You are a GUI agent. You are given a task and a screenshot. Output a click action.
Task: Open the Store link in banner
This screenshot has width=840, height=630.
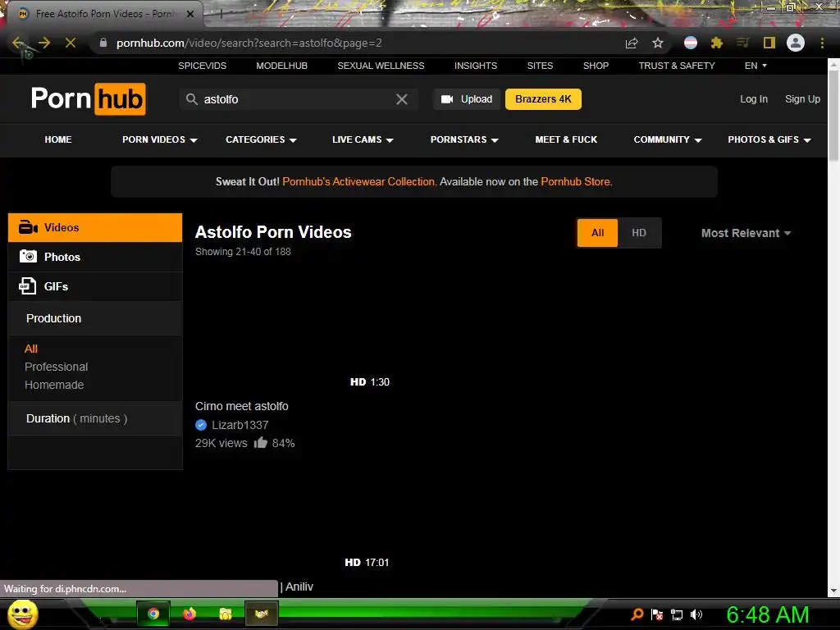click(576, 181)
